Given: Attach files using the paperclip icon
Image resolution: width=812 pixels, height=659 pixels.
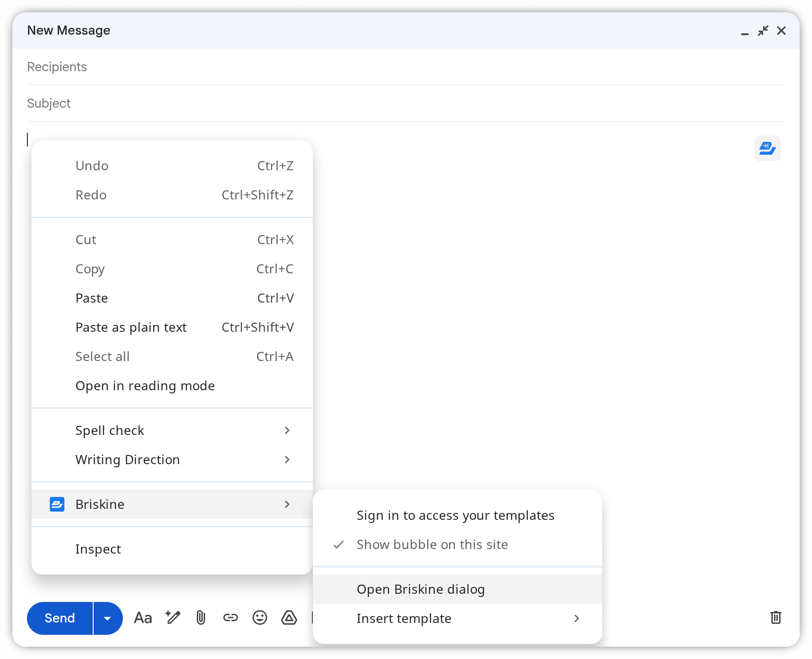Looking at the screenshot, I should coord(201,618).
